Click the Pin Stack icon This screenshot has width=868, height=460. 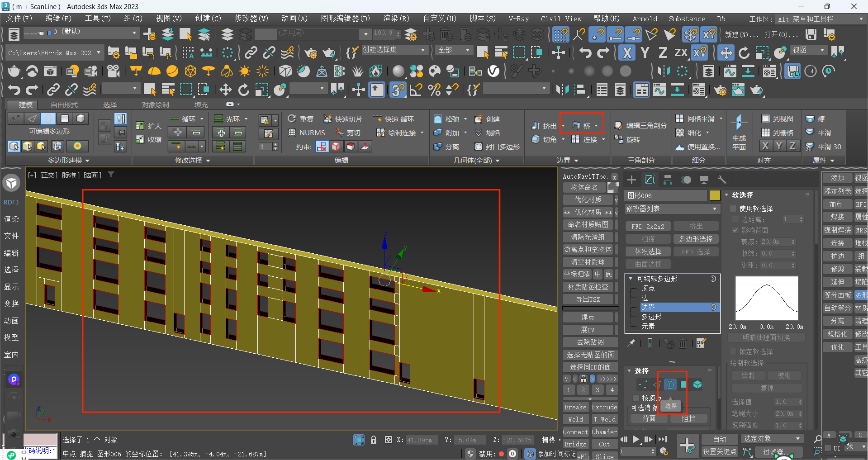(x=631, y=343)
